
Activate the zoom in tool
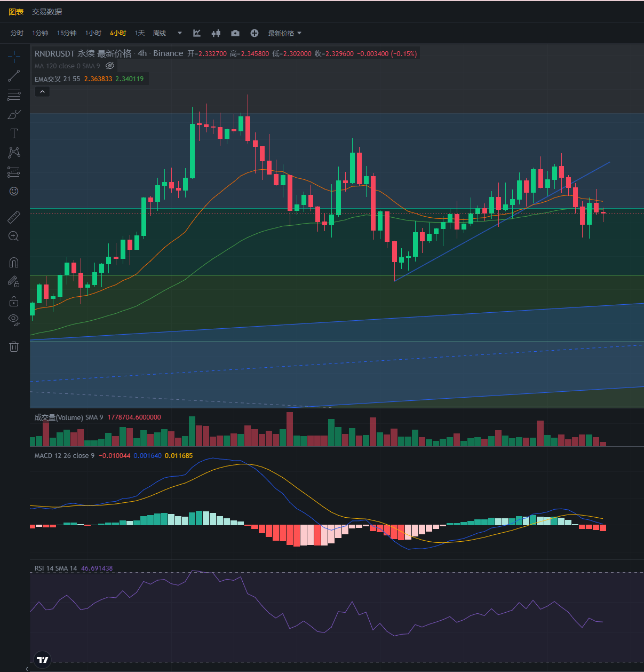click(14, 236)
